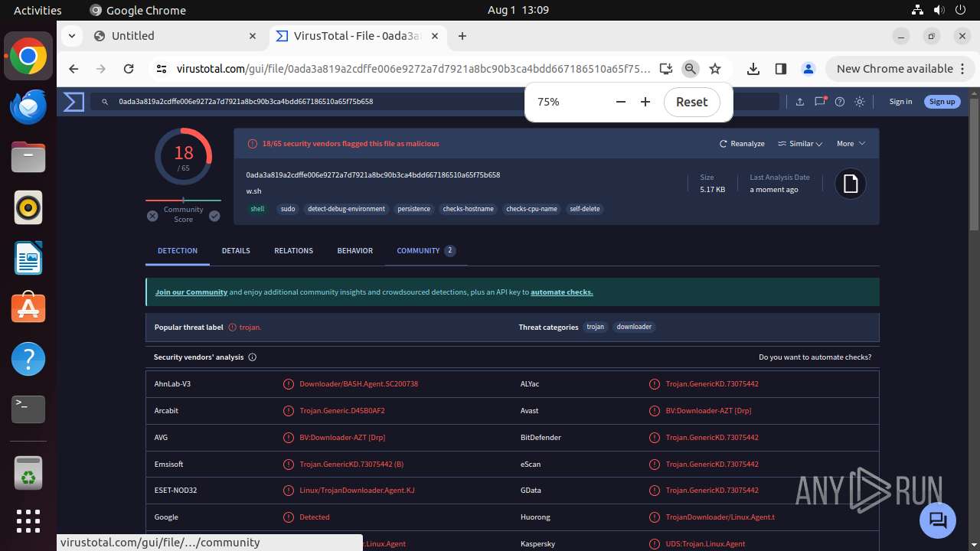This screenshot has height=551, width=980.
Task: Click the shell tag
Action: pos(258,209)
